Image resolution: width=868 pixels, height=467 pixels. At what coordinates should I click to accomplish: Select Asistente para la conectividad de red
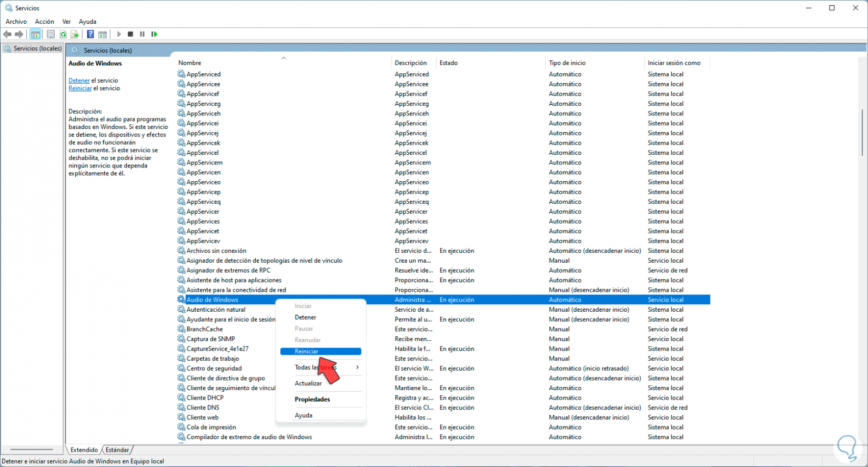click(x=236, y=290)
